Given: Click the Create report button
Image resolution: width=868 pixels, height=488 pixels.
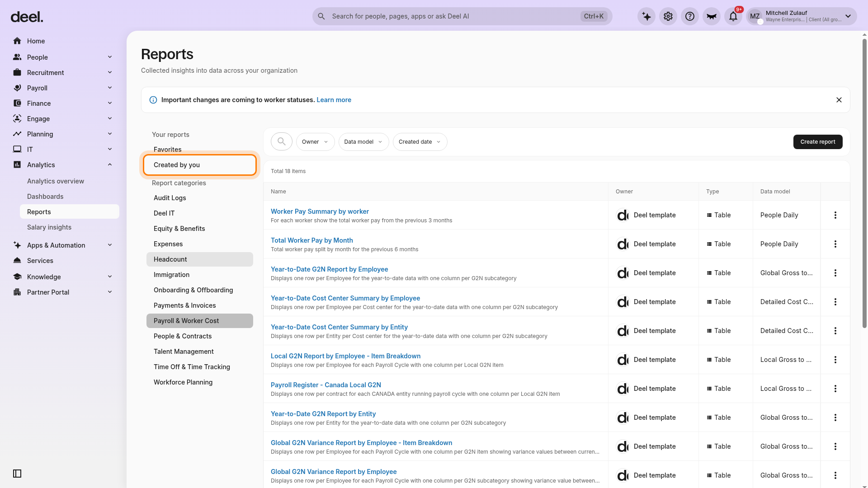Looking at the screenshot, I should click(818, 142).
